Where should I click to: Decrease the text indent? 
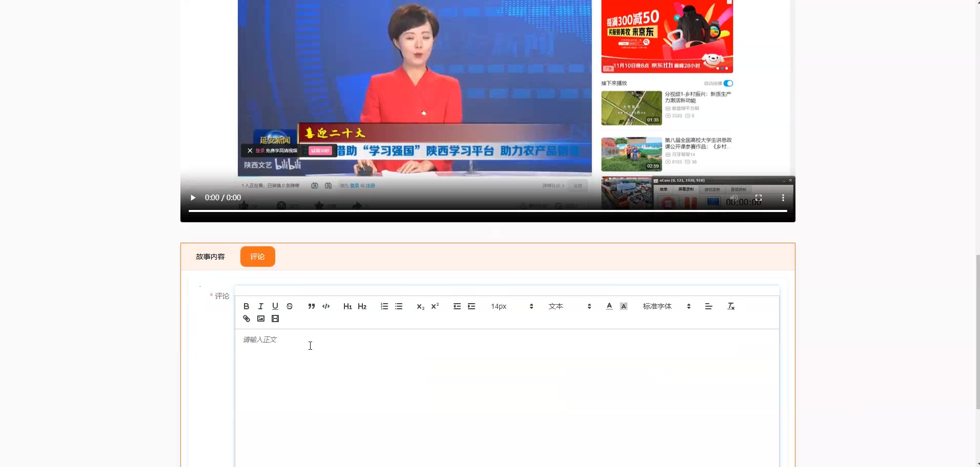(x=457, y=306)
